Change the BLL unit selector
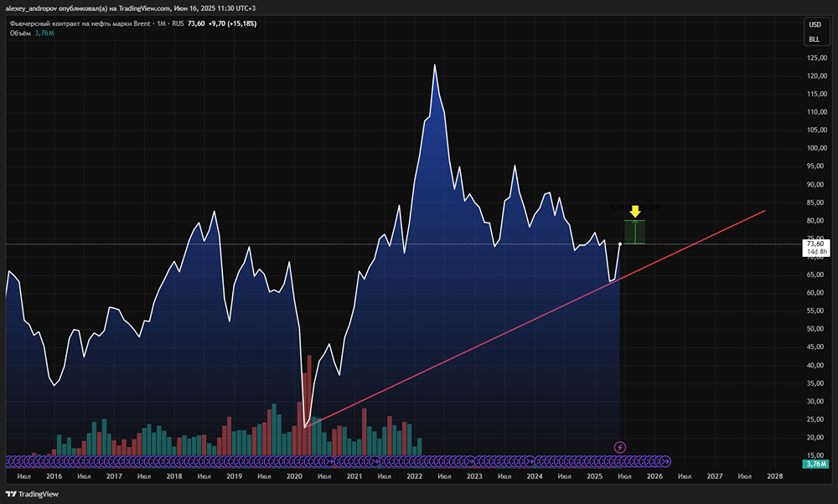This screenshot has height=504, width=838. click(815, 39)
